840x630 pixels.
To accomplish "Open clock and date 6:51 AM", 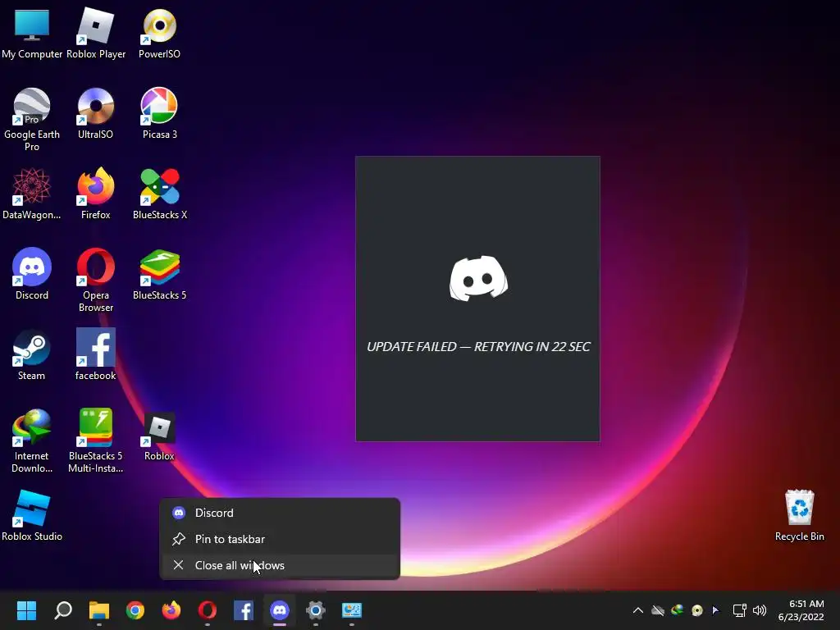I will point(801,610).
